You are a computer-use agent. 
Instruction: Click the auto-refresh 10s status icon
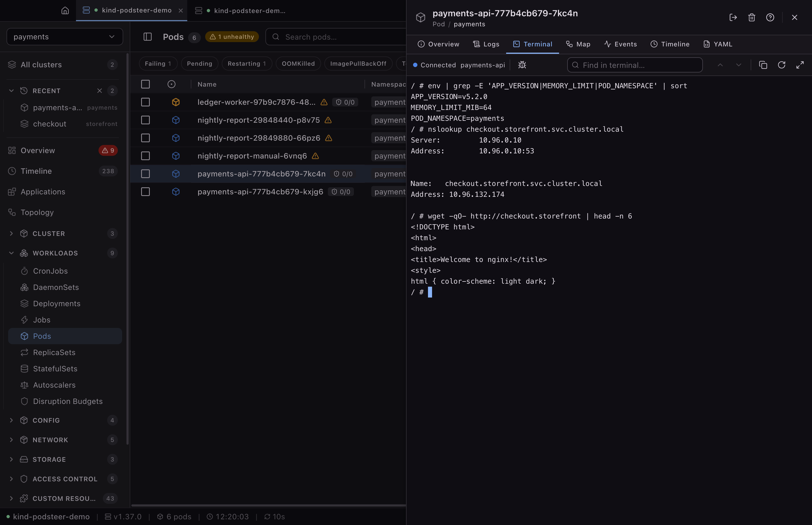tap(268, 517)
